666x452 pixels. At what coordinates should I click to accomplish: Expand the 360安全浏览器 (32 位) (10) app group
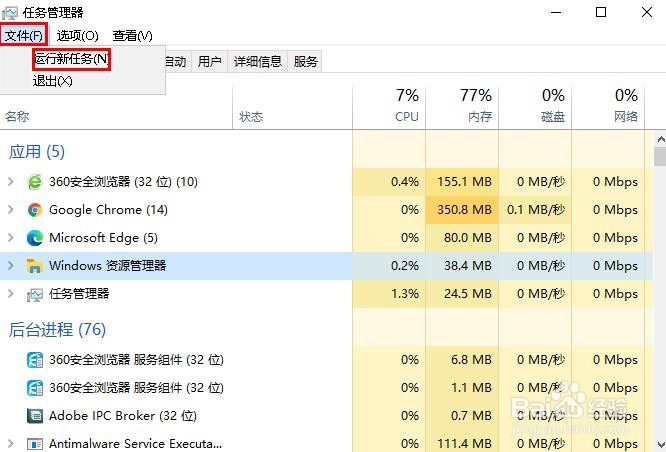(x=11, y=182)
